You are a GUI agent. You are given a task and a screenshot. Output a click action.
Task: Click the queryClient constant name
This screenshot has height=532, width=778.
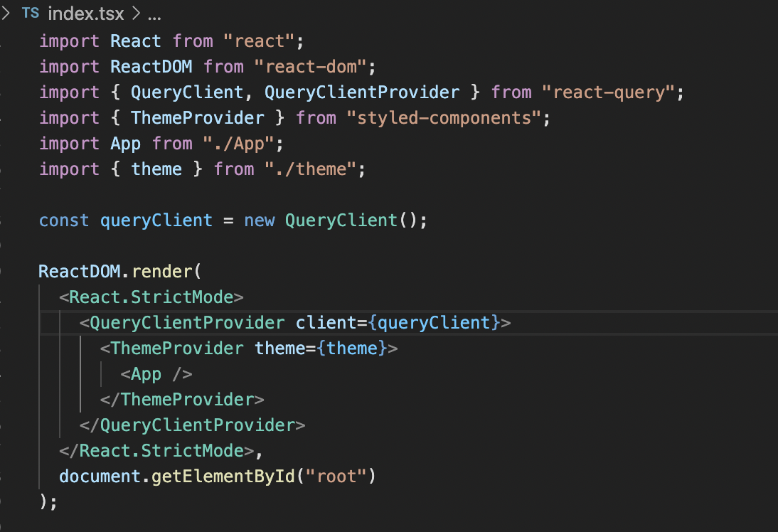pos(156,220)
